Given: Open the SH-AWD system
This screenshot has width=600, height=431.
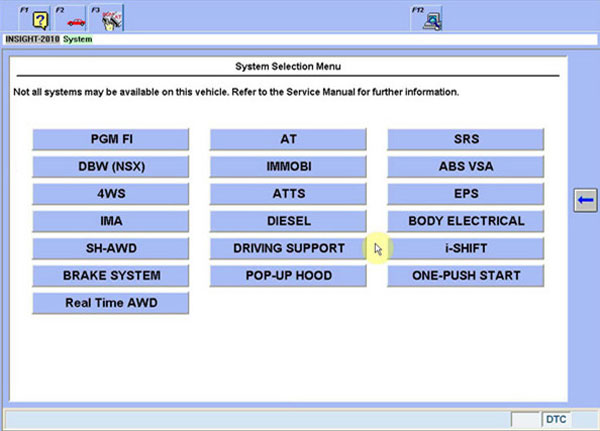Looking at the screenshot, I should pos(111,248).
